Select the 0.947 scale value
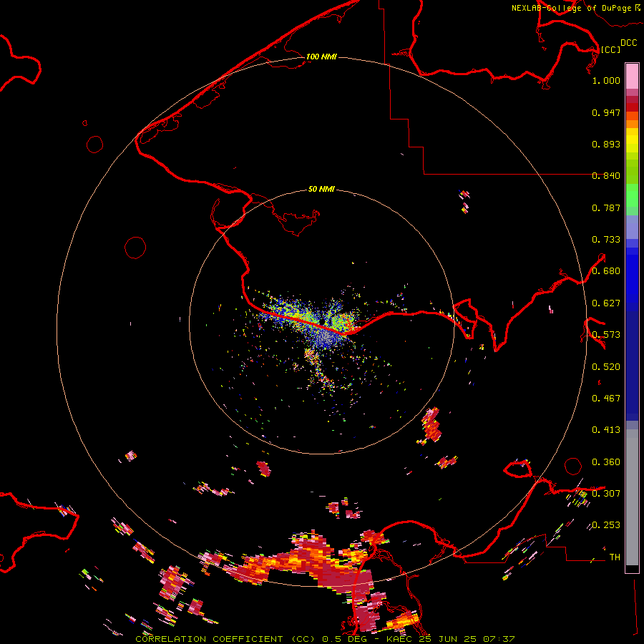 606,112
